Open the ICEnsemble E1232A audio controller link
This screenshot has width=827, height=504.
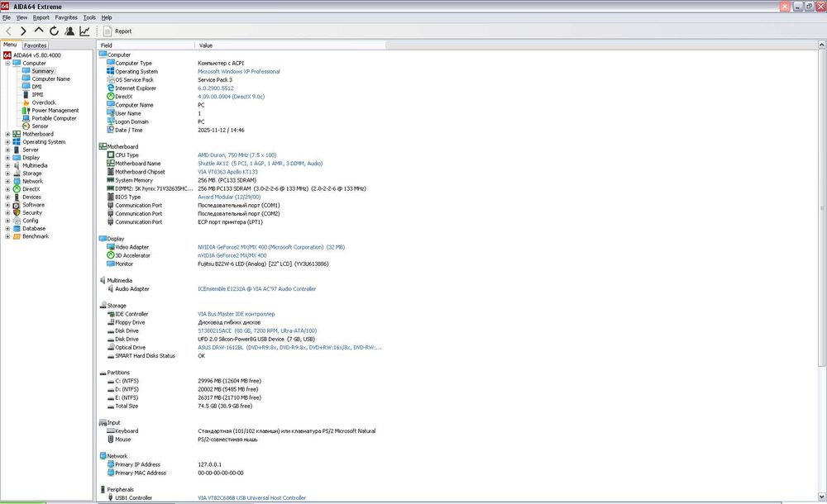(257, 289)
